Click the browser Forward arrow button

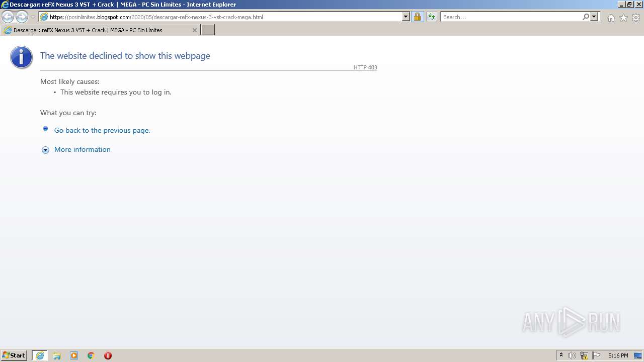(x=22, y=17)
